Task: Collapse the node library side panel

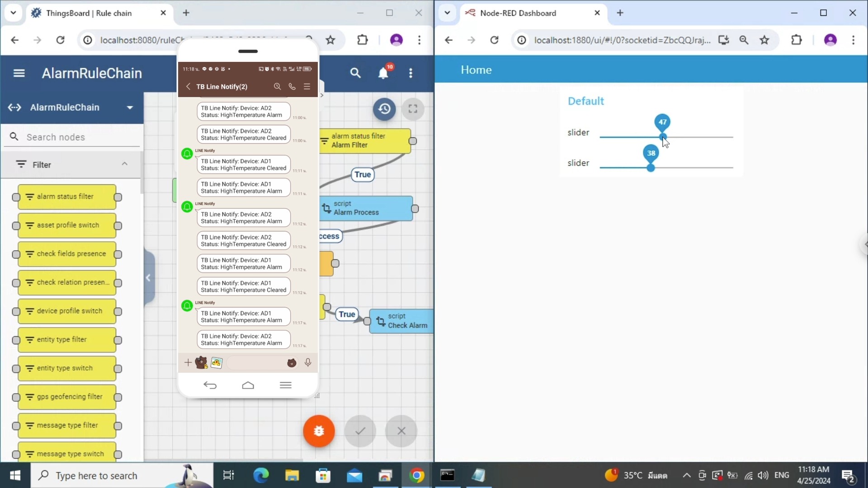Action: tap(149, 278)
